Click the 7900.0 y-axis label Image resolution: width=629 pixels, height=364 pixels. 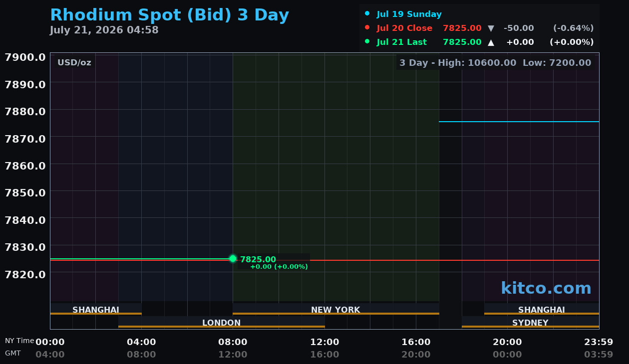25,57
